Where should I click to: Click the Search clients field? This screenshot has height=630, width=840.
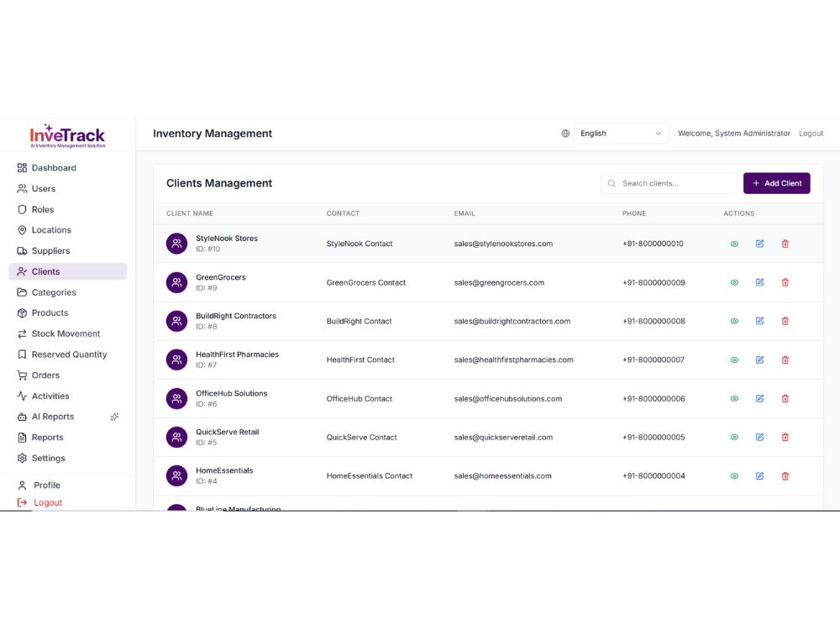click(x=669, y=183)
